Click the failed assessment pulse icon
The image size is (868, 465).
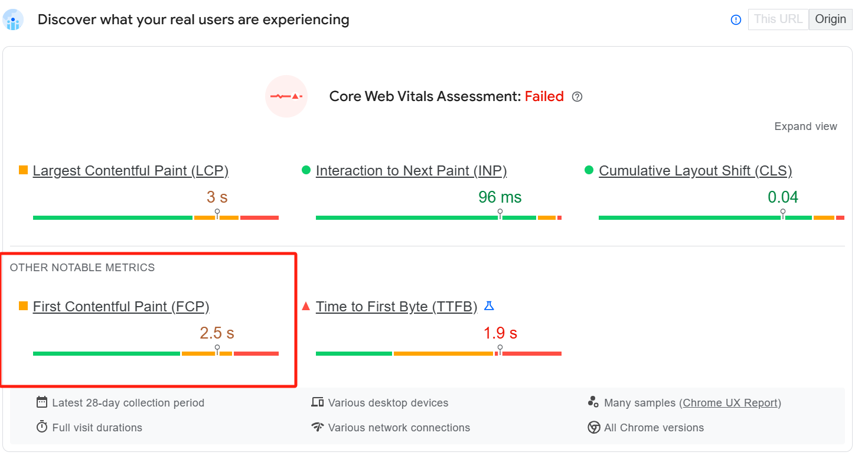click(x=286, y=96)
